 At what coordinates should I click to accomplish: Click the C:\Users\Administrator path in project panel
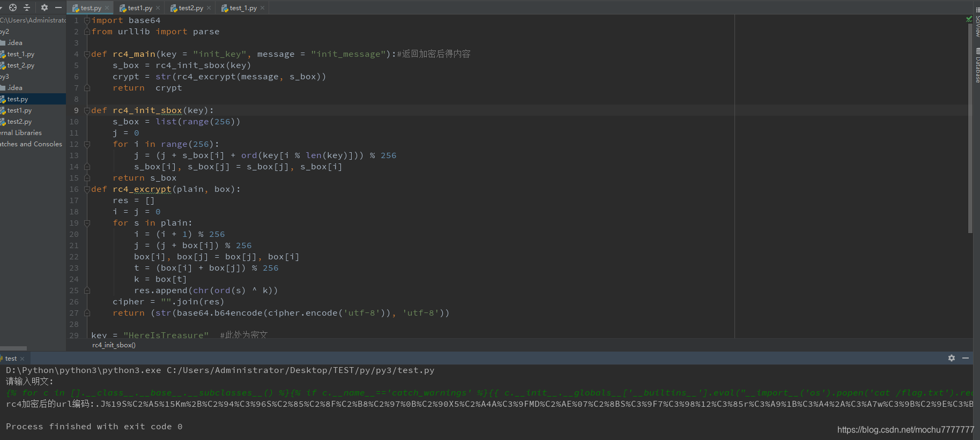[x=33, y=20]
